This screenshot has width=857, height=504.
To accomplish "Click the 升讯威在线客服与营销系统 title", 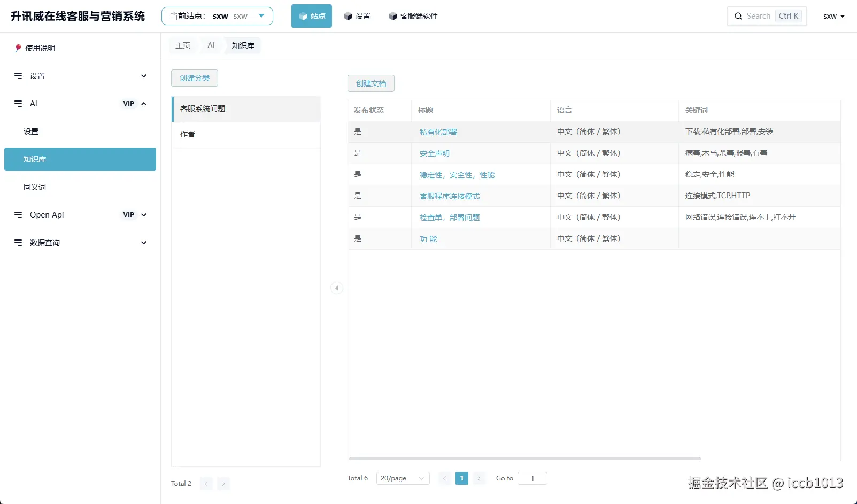I will 78,16.
